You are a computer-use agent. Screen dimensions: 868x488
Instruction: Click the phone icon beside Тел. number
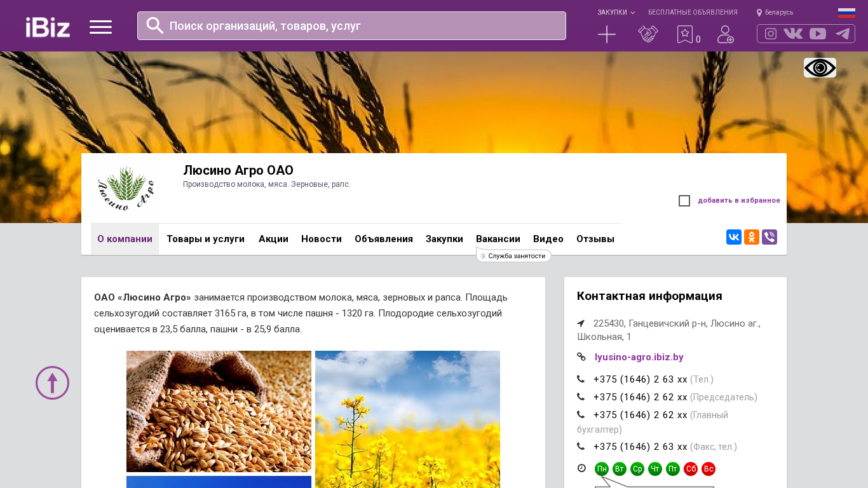point(581,379)
